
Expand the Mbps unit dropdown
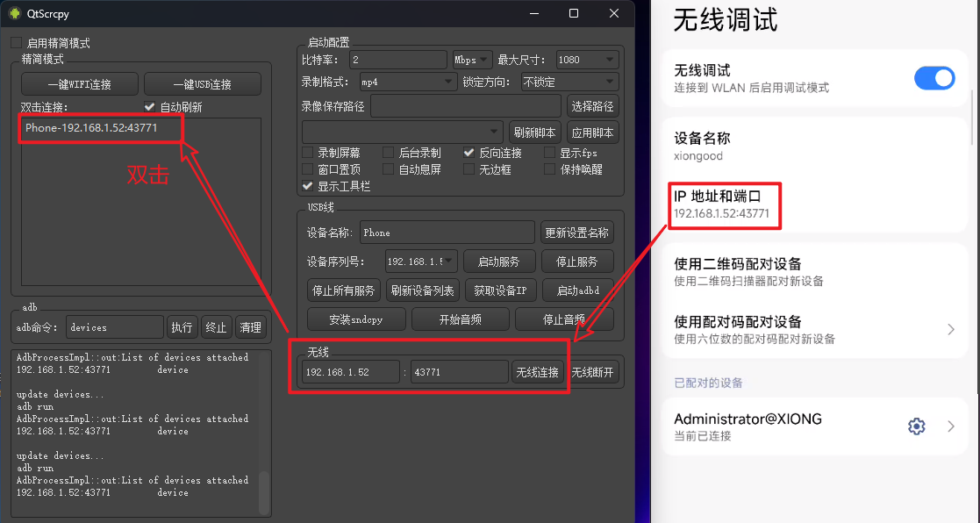coord(472,60)
